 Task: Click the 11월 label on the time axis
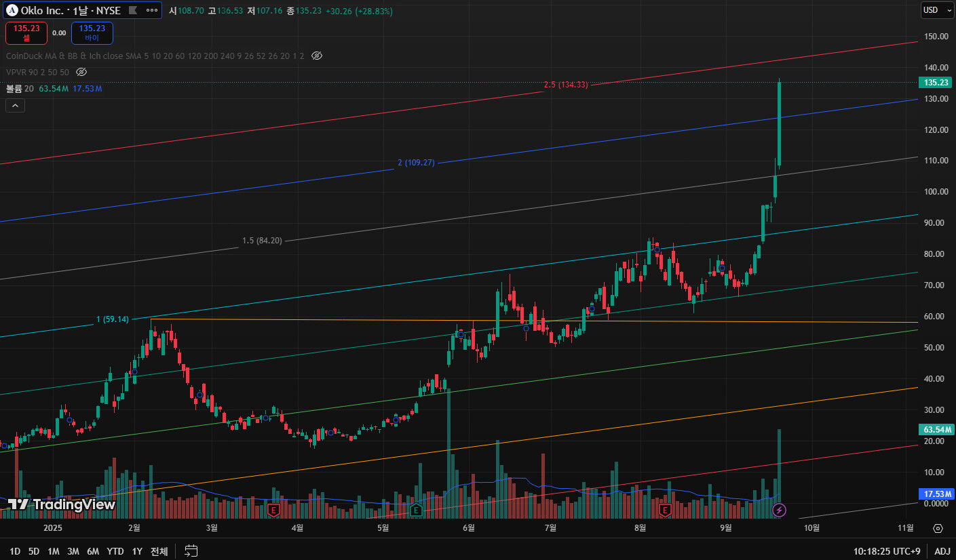pyautogui.click(x=905, y=527)
